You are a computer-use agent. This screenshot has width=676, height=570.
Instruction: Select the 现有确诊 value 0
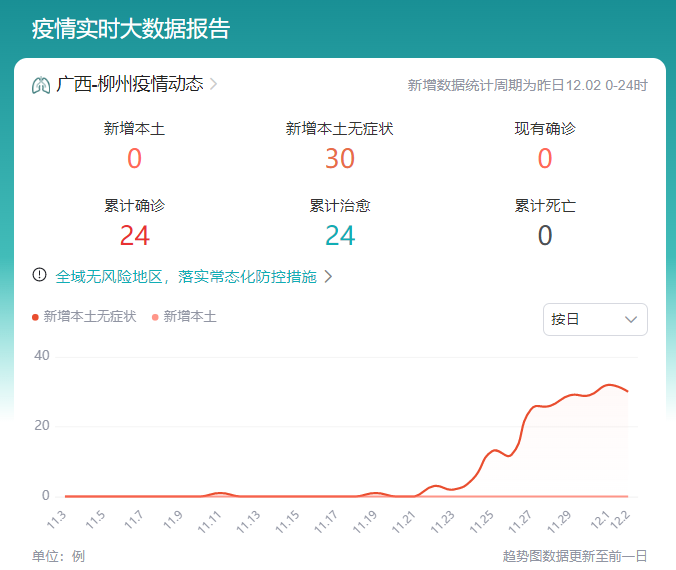tap(545, 159)
